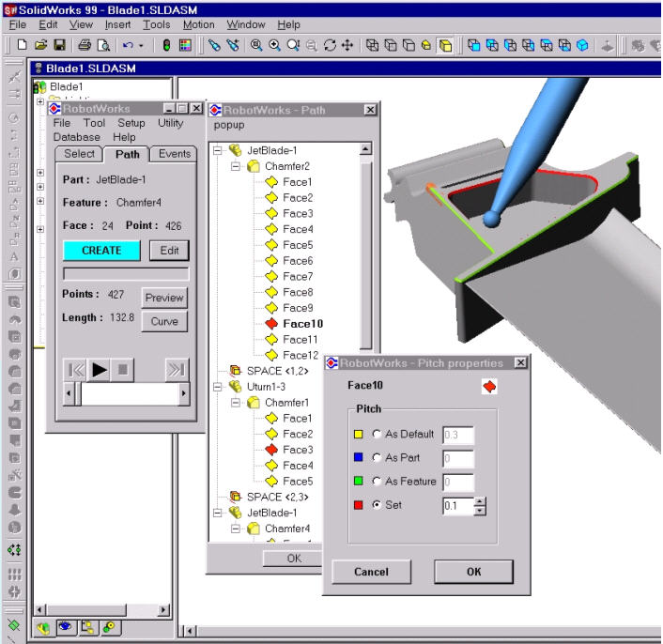The image size is (663, 644).
Task: Open the Motion menu
Action: point(198,24)
